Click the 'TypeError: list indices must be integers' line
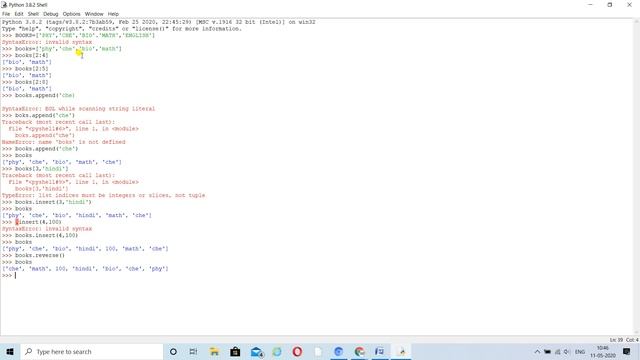Image resolution: width=640 pixels, height=360 pixels. (103, 195)
